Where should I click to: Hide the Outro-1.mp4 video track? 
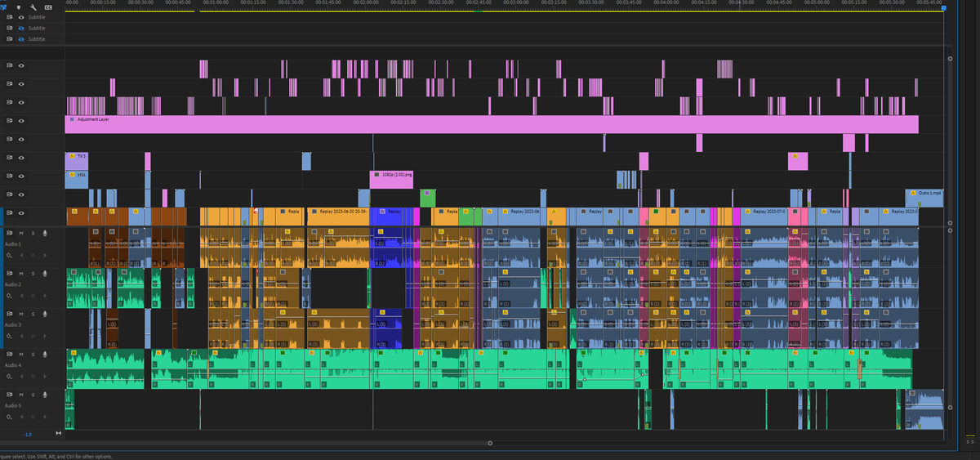pyautogui.click(x=21, y=194)
